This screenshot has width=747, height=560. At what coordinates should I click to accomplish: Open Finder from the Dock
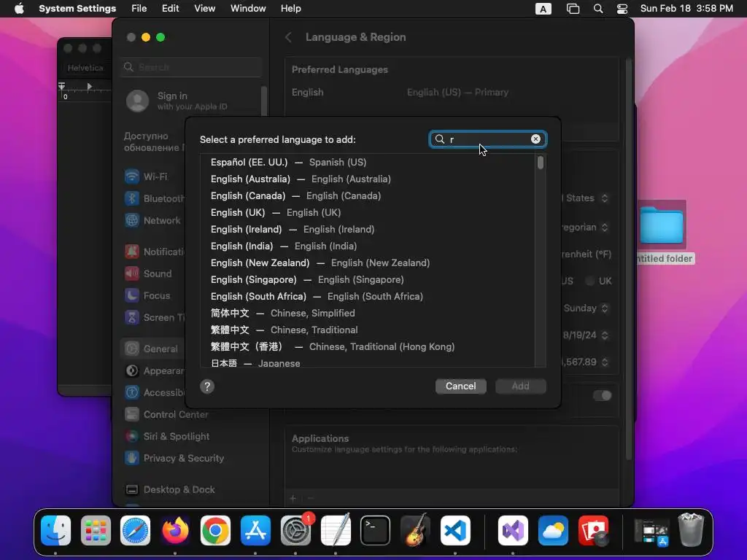tap(55, 530)
